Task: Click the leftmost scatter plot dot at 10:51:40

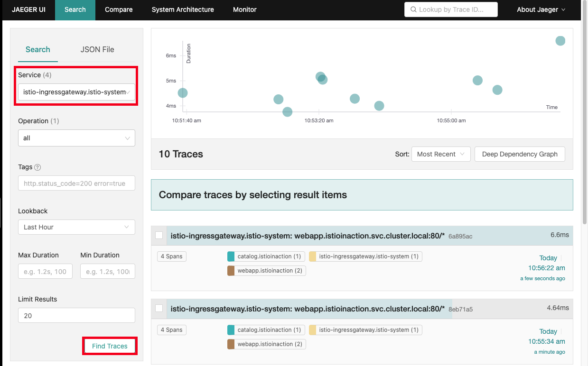Action: click(x=183, y=93)
